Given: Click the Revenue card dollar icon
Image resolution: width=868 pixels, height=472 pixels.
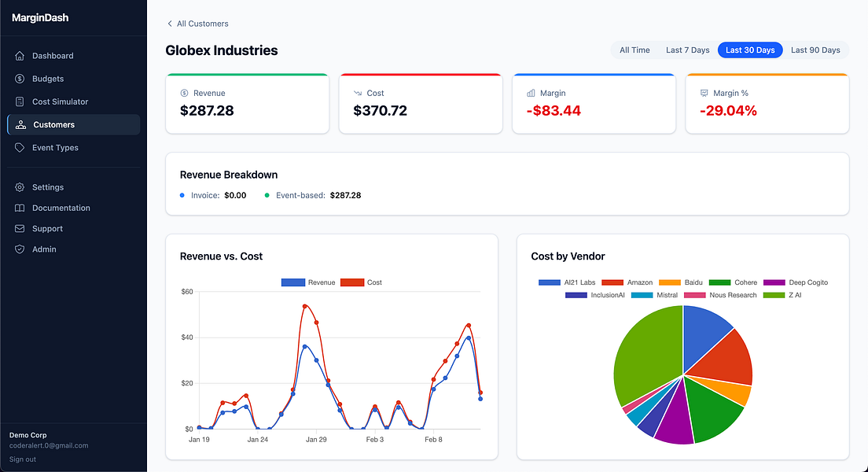Looking at the screenshot, I should 184,93.
